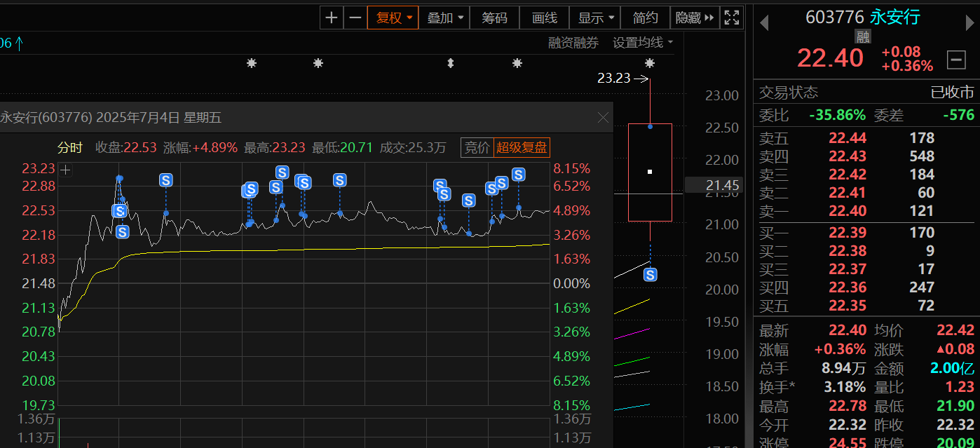Screen dimensions: 980x448
Task: Click the 买二 price 22.38
Action: 848,251
